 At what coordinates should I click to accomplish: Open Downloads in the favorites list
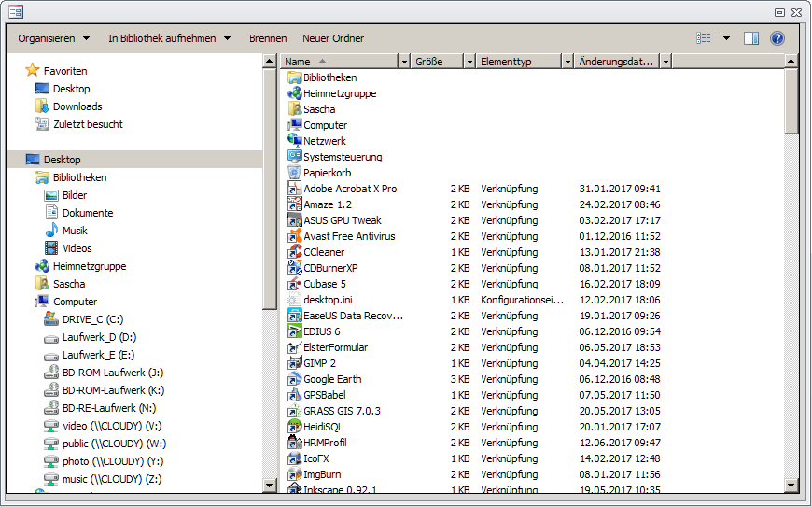tap(77, 106)
